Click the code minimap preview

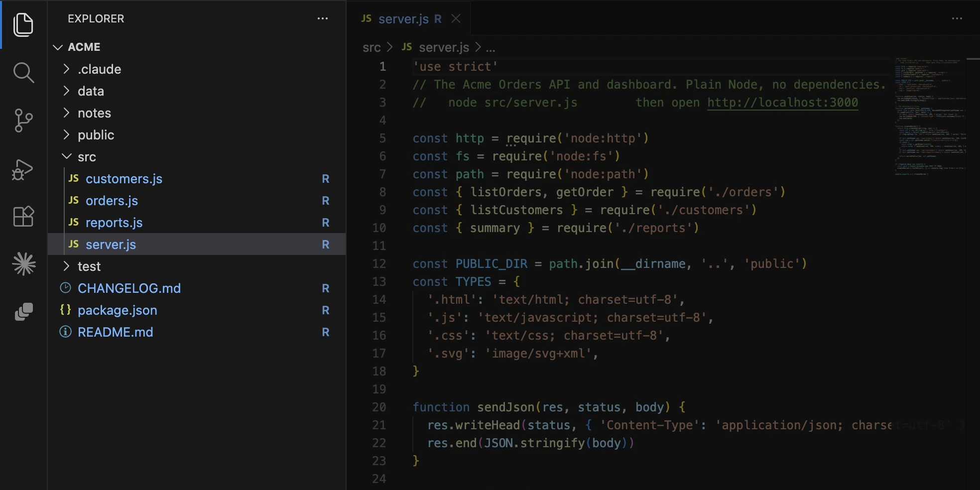pyautogui.click(x=929, y=117)
